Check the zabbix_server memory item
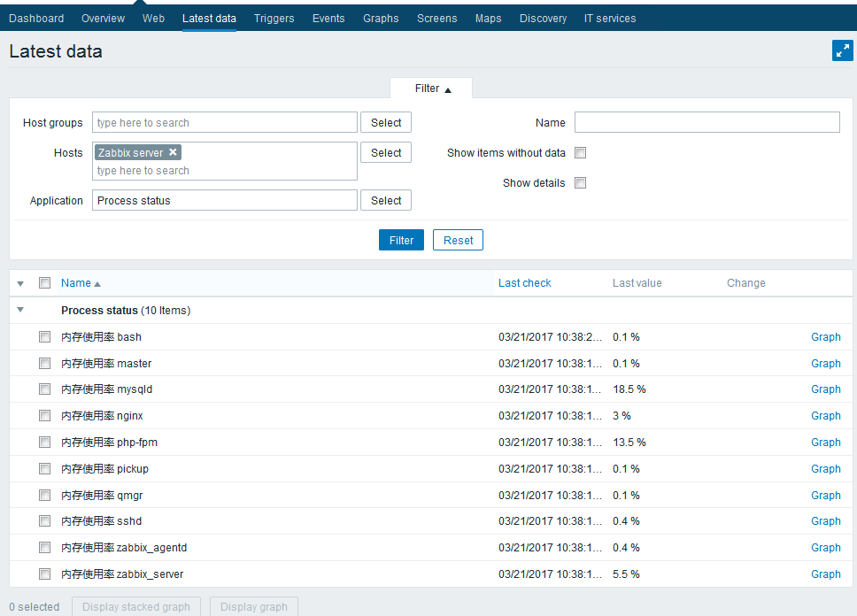The width and height of the screenshot is (857, 616). 45,574
